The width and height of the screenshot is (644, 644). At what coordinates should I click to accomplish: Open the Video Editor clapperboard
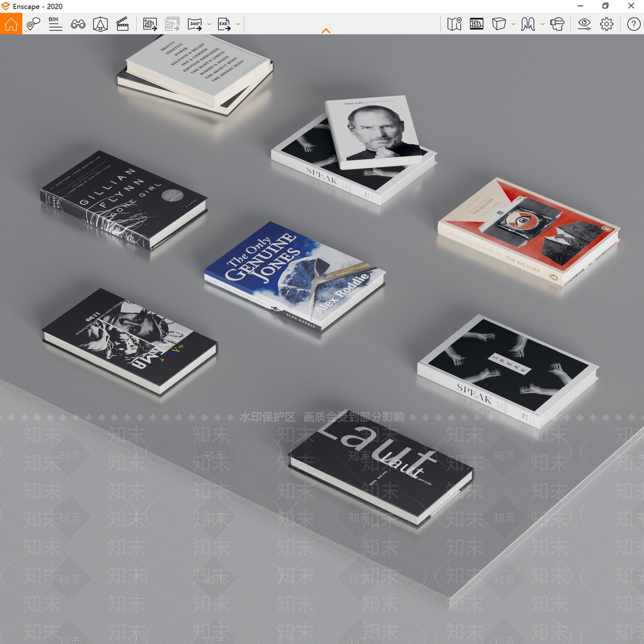pyautogui.click(x=122, y=24)
